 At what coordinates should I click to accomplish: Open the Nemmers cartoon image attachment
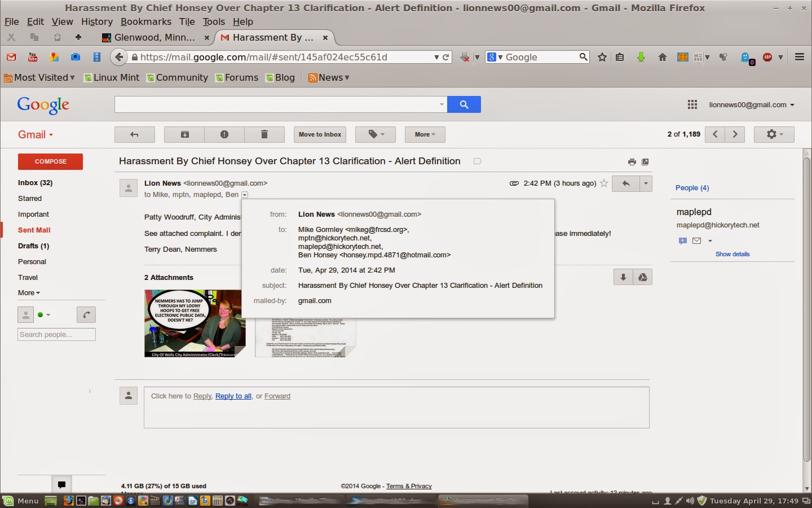pyautogui.click(x=195, y=323)
